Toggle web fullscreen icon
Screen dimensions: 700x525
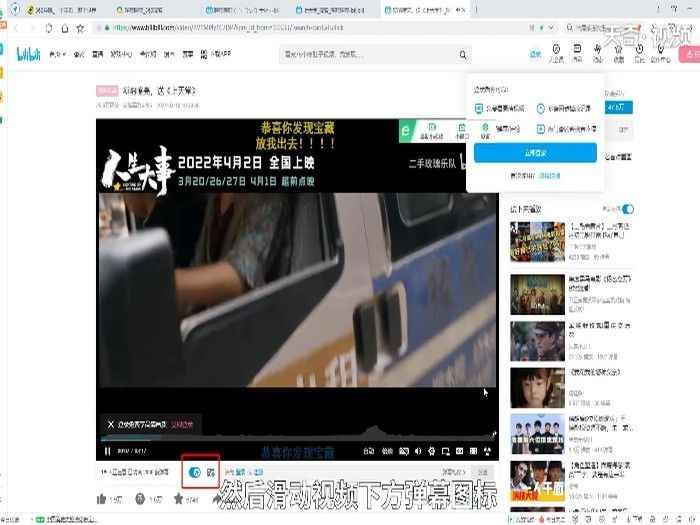(x=474, y=451)
